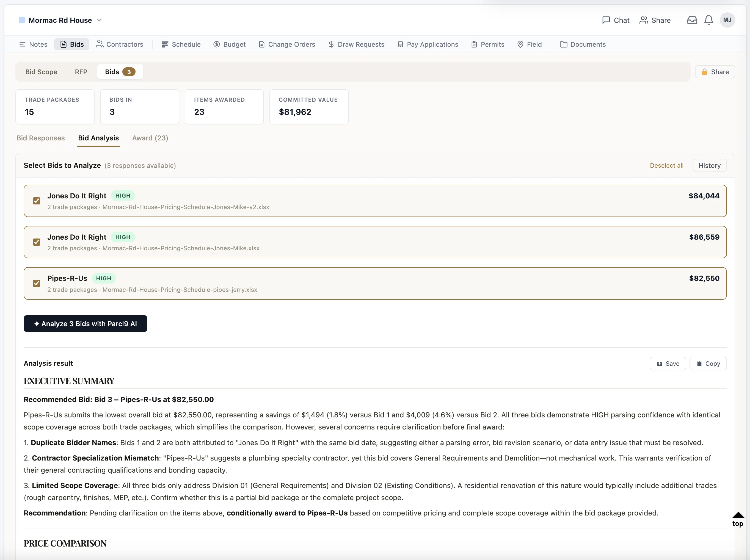Viewport: 750px width, 560px height.
Task: Open the Notes tab
Action: (33, 45)
